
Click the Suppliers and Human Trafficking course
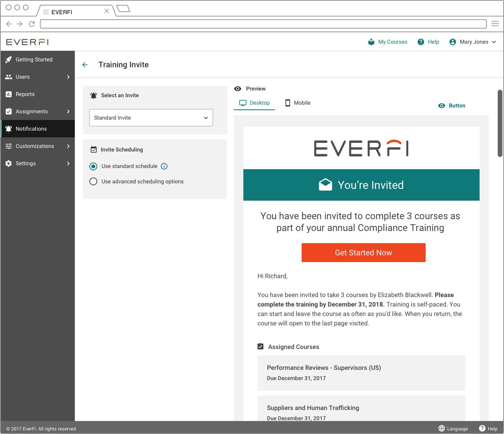click(x=361, y=408)
